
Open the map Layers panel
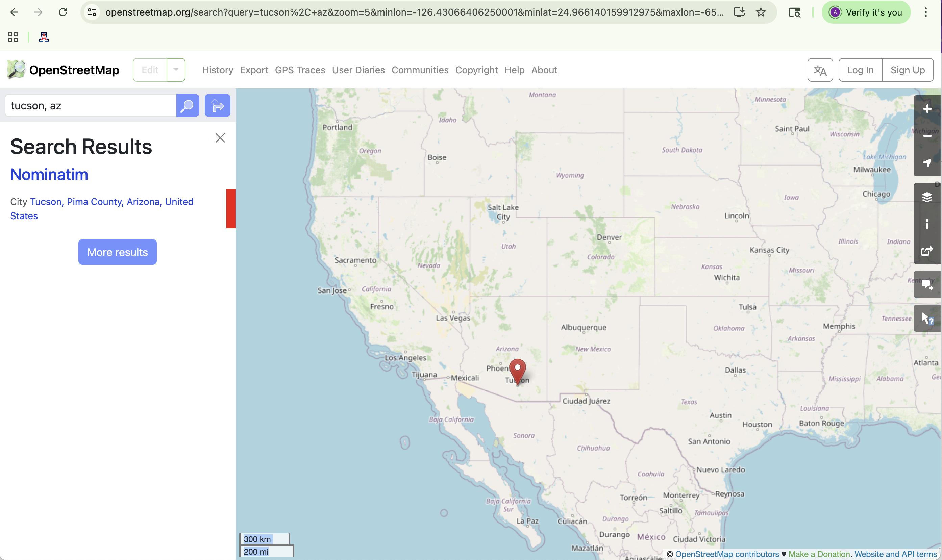click(x=927, y=197)
